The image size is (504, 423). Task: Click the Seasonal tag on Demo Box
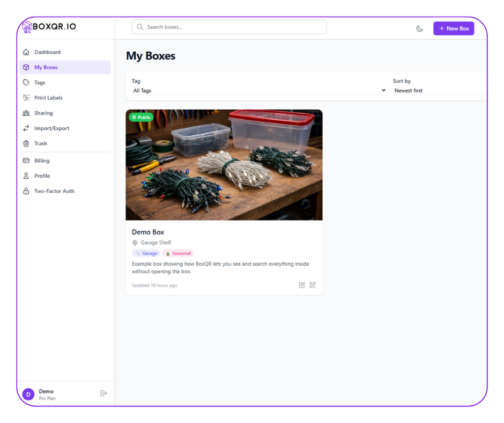click(x=178, y=253)
